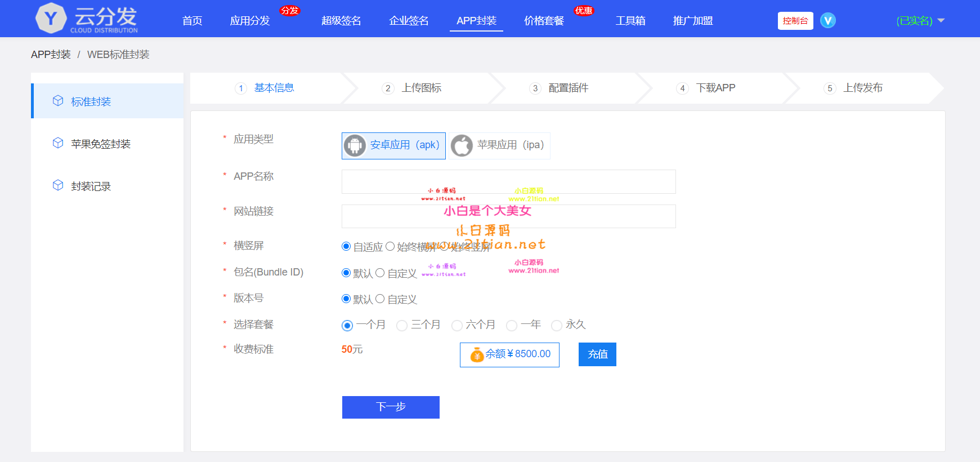Viewport: 980px width, 462px height.
Task: Click the Android robot icon
Action: coord(355,145)
